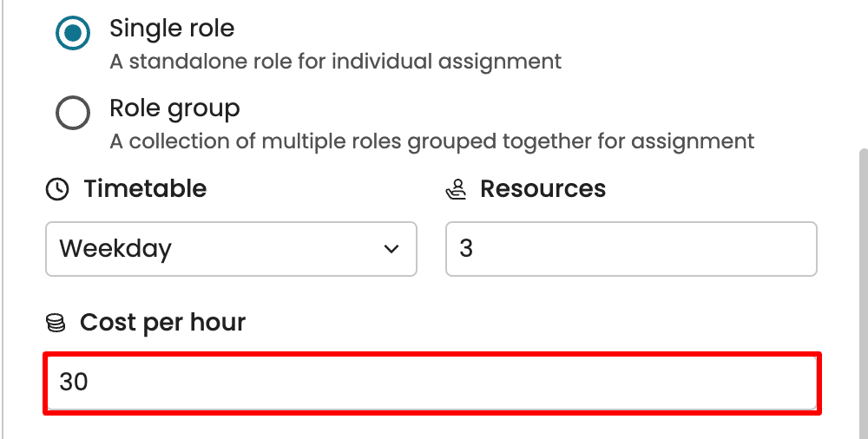The height and width of the screenshot is (439, 868).
Task: Focus the Cost per hour input field
Action: 432,382
